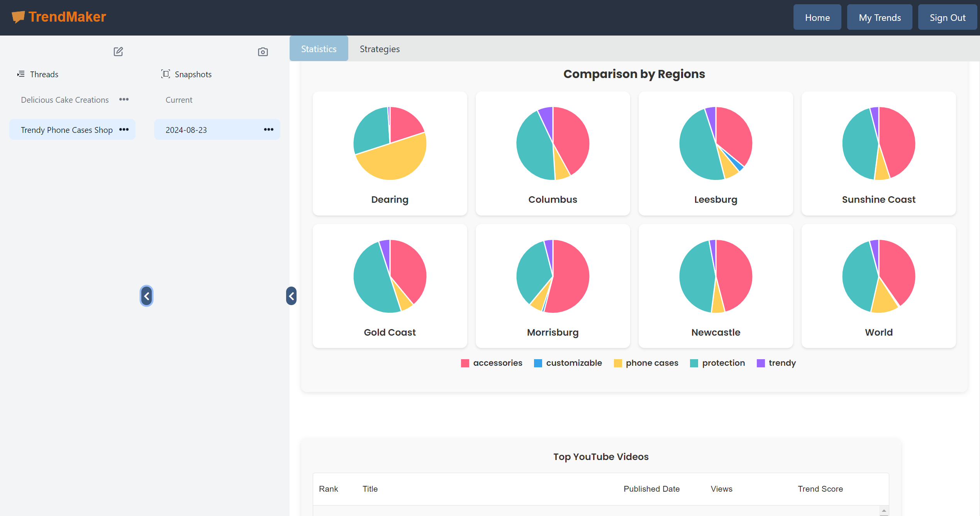This screenshot has width=980, height=516.
Task: Click the Threads list icon
Action: 21,74
